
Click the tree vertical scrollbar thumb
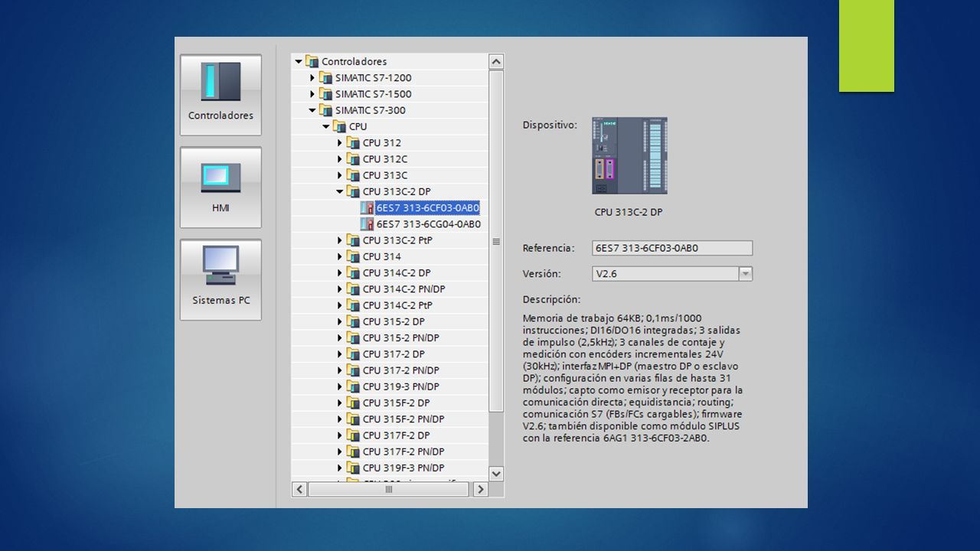(x=496, y=241)
